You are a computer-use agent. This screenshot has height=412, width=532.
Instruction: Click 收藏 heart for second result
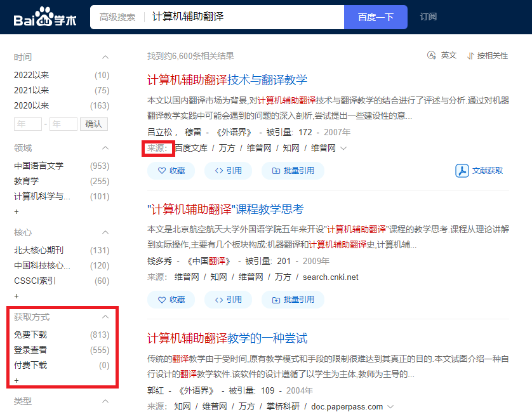(171, 300)
